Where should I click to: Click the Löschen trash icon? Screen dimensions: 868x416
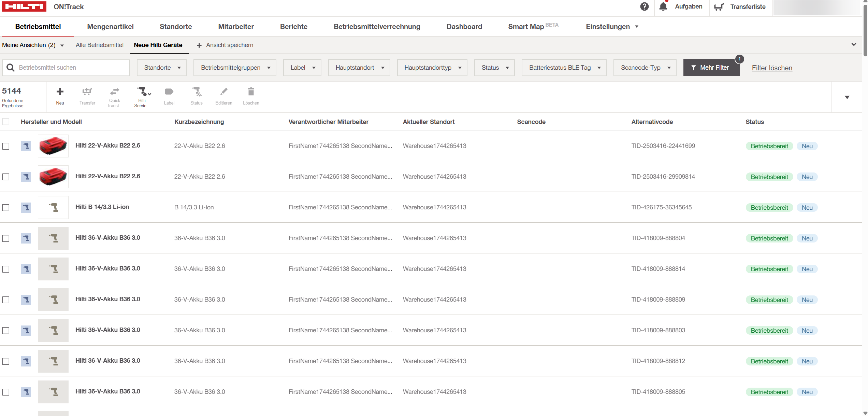pyautogui.click(x=251, y=92)
